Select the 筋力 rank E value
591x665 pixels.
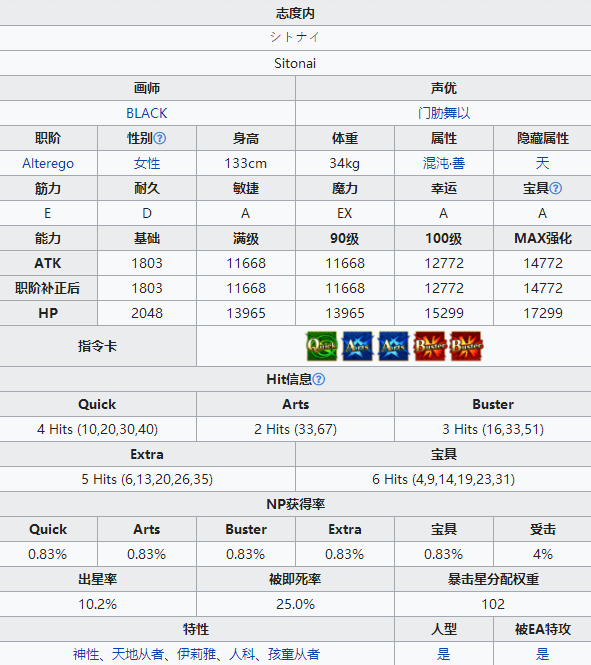(47, 213)
